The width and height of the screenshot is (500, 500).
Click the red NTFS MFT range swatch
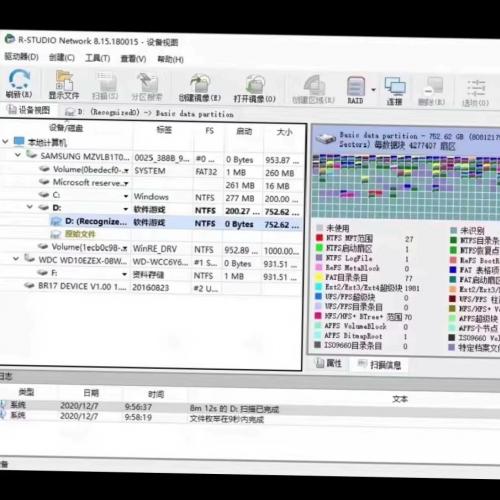point(319,238)
